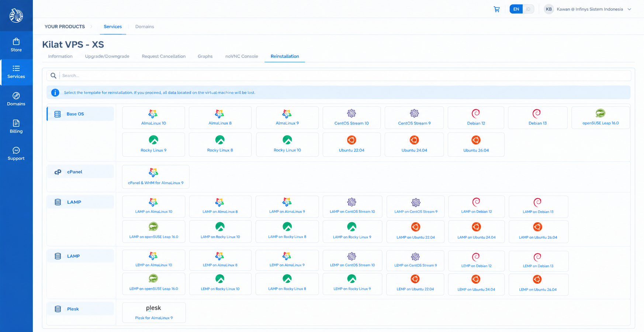644x332 pixels.
Task: Select the Base OS category
Action: click(80, 114)
